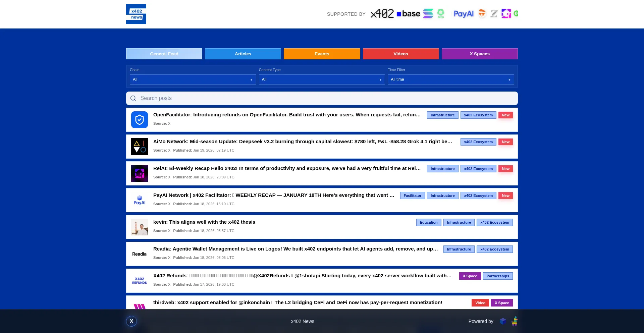
Task: Click the OpenFacilitator shield avatar icon
Action: click(x=139, y=120)
